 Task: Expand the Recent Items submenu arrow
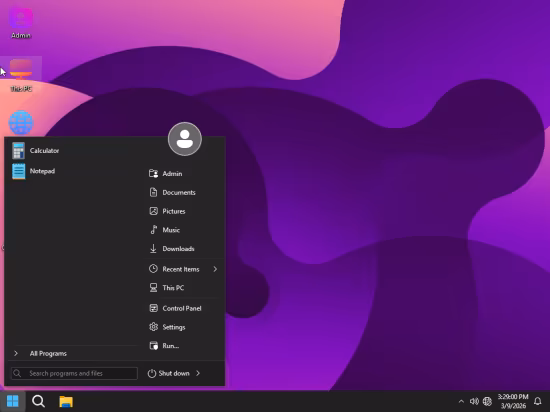coord(215,269)
